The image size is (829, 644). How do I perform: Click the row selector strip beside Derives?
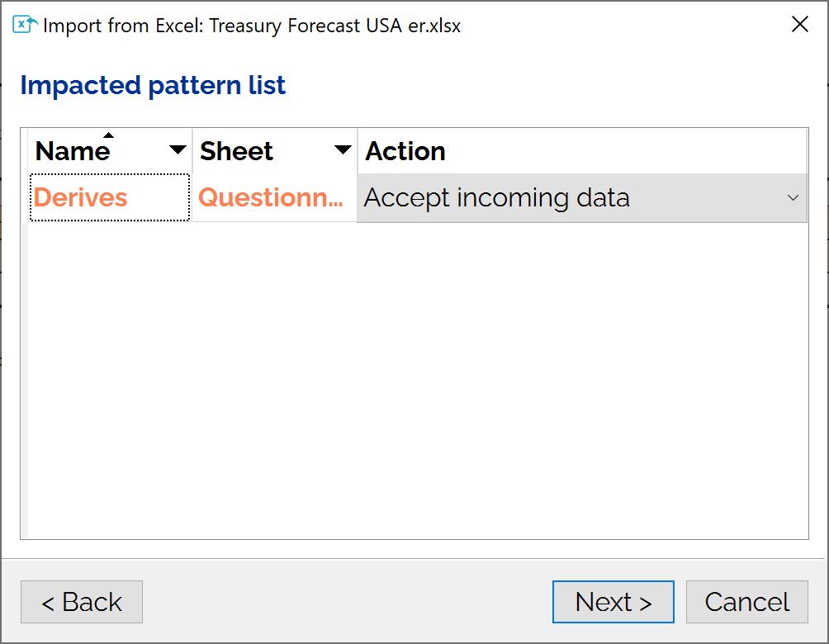coord(24,198)
